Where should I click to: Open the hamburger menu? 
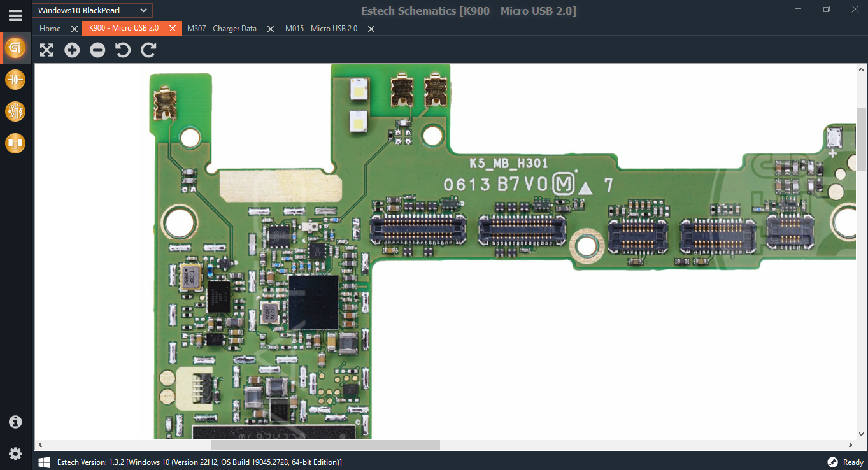coord(15,15)
